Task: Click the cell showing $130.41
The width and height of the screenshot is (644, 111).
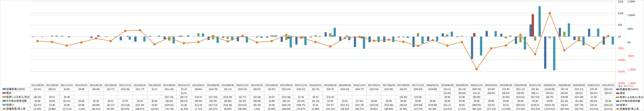Action: pyautogui.click(x=535, y=105)
